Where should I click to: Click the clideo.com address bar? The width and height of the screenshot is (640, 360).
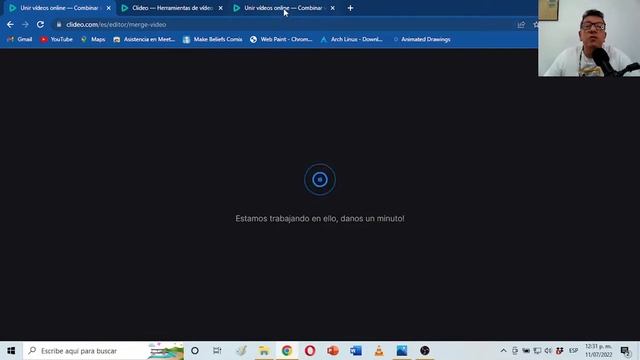pyautogui.click(x=286, y=24)
